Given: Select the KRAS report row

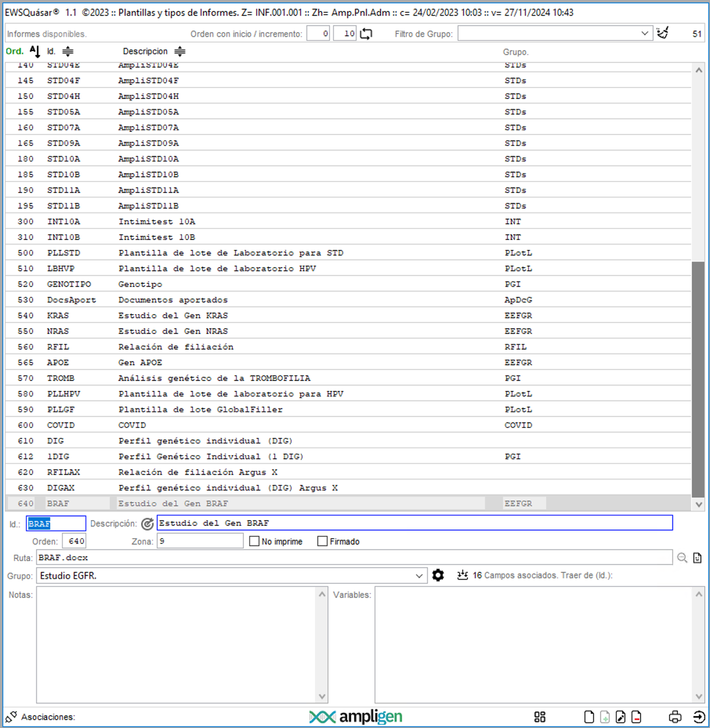Looking at the screenshot, I should pos(174,316).
